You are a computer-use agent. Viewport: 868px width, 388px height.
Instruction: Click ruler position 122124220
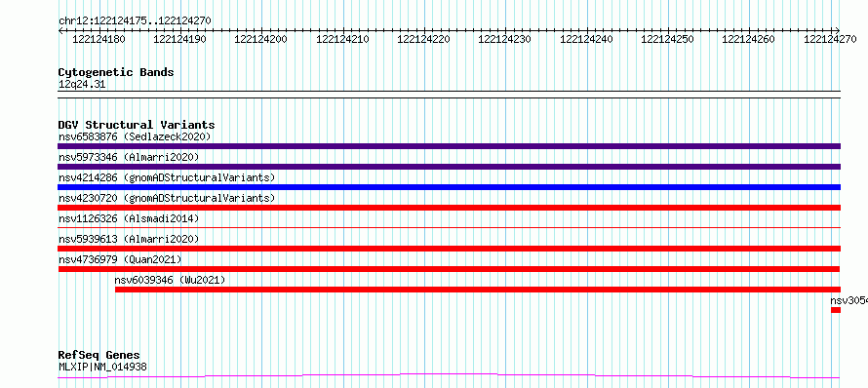[424, 39]
